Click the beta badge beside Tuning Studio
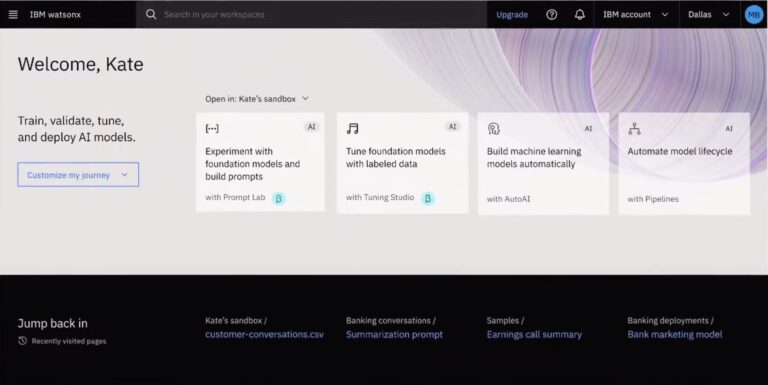Viewport: 768px width, 385px height. [428, 198]
